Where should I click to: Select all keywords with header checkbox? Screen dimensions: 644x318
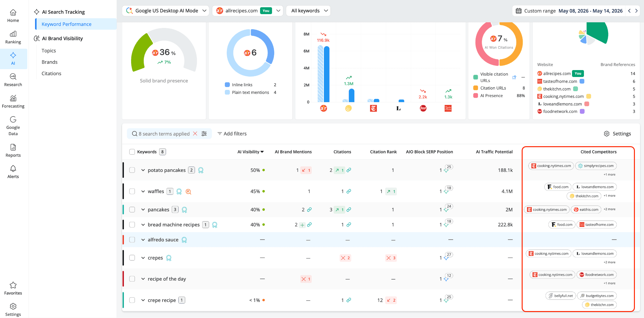[x=132, y=152]
